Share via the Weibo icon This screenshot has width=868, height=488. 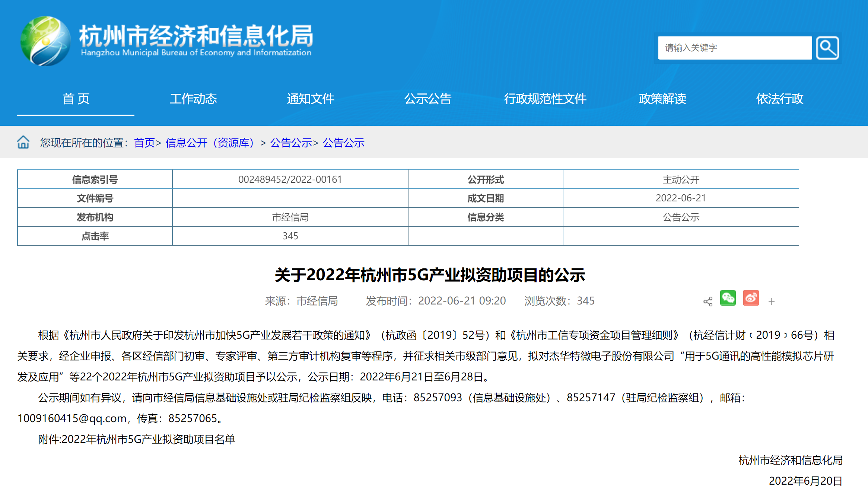coord(751,298)
